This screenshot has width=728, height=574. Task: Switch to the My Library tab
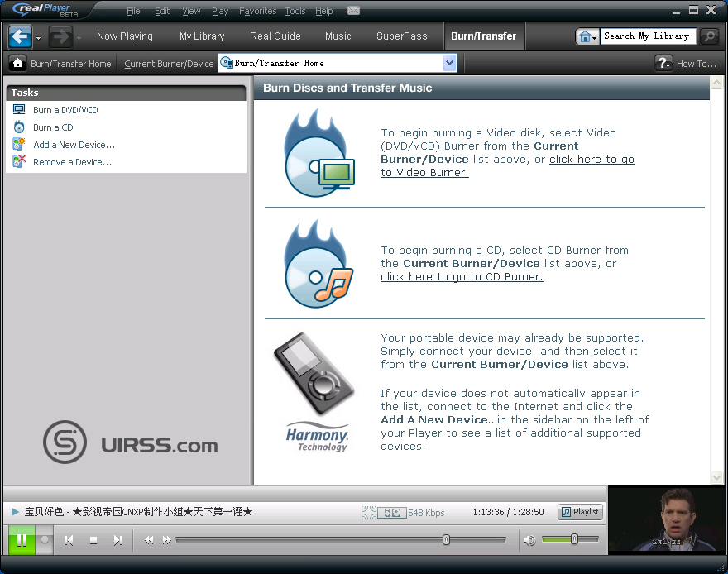coord(202,36)
